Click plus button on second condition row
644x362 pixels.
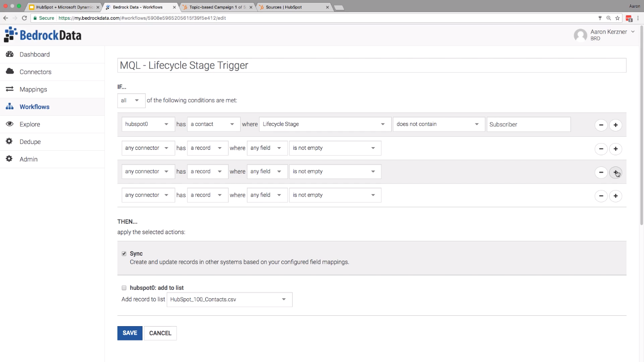616,149
